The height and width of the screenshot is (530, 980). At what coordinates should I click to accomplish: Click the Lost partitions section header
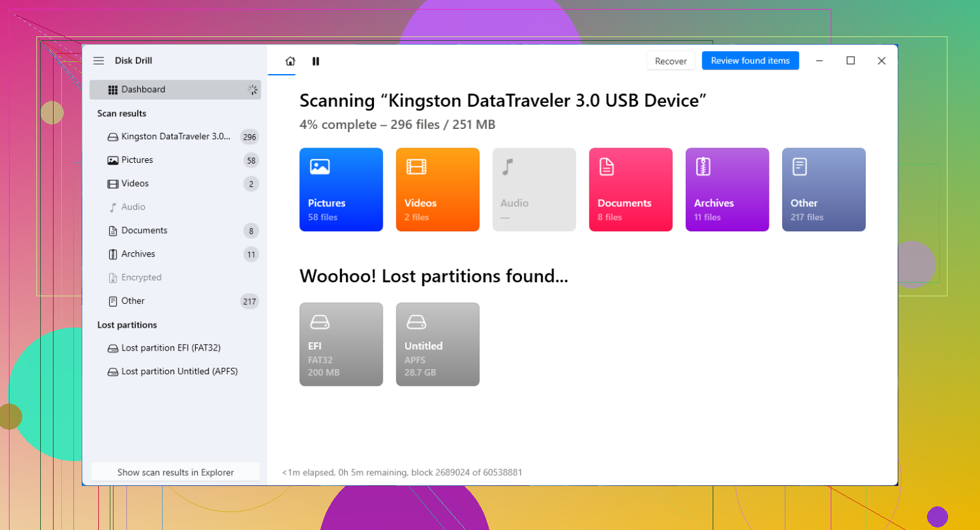click(127, 325)
